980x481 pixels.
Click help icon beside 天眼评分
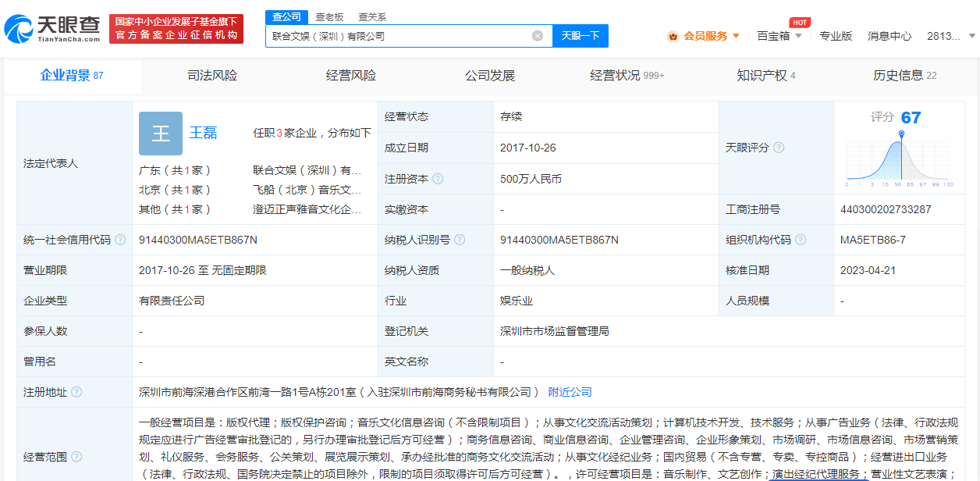(x=779, y=148)
